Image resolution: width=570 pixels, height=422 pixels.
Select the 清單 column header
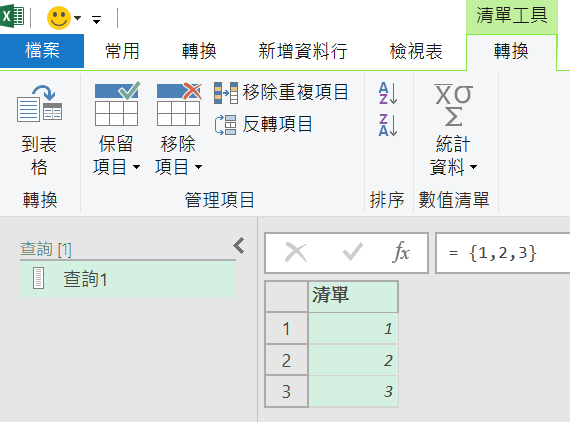[353, 296]
